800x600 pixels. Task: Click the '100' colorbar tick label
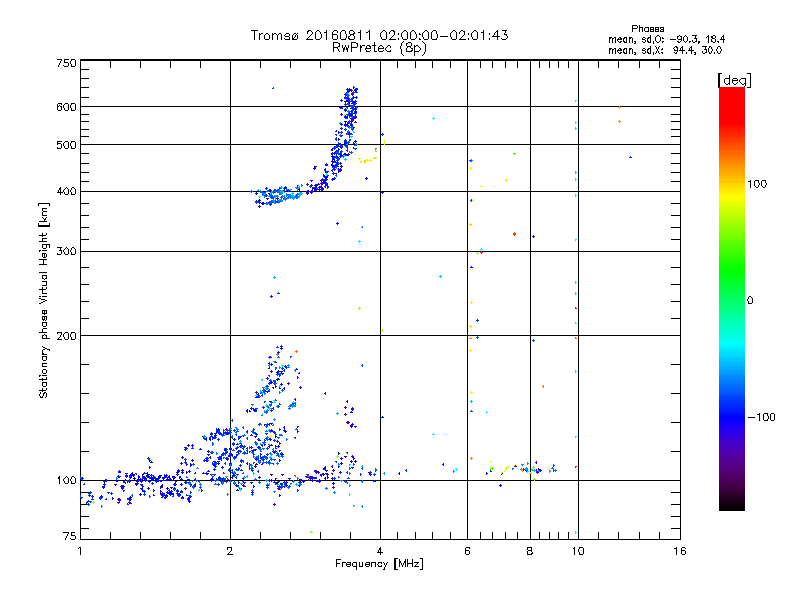[x=757, y=184]
